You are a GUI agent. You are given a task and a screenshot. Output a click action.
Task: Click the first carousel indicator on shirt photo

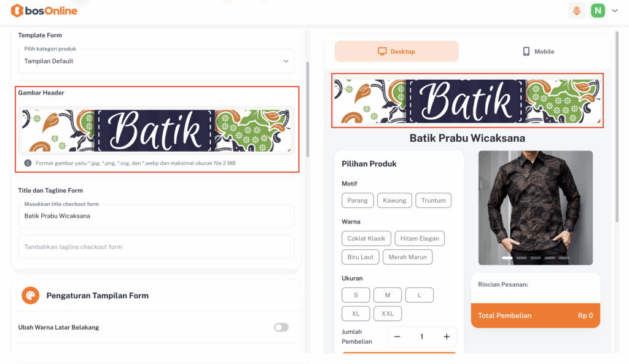[507, 258]
